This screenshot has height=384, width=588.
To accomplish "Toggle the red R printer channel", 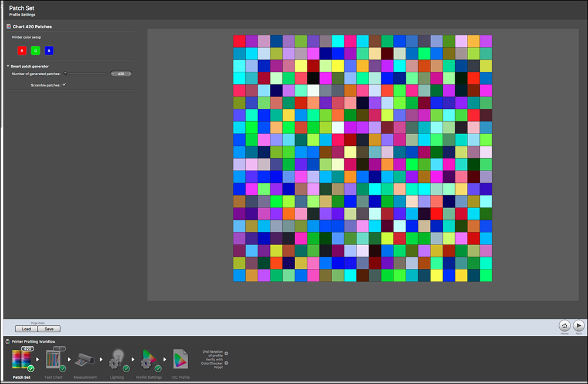I will (22, 51).
